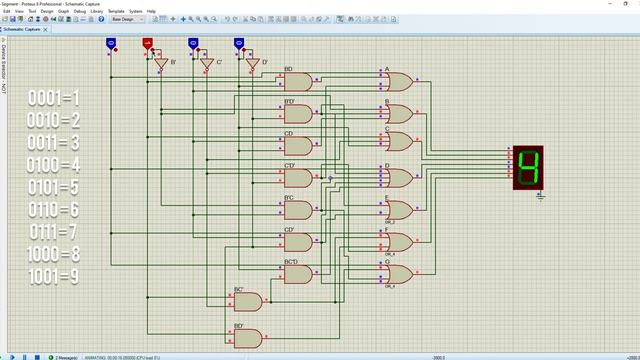Click the Center at Cursor blue cross icon

tap(183, 19)
